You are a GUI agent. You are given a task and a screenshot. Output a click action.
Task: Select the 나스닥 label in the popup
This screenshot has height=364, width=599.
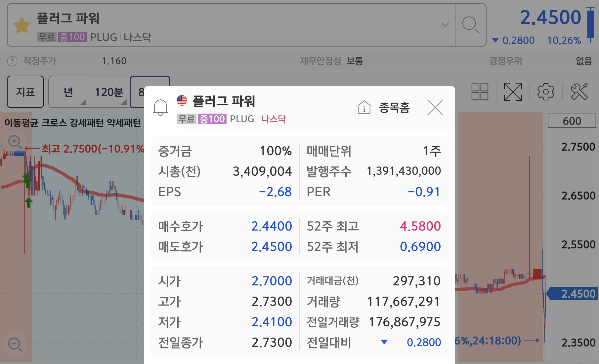(x=274, y=119)
